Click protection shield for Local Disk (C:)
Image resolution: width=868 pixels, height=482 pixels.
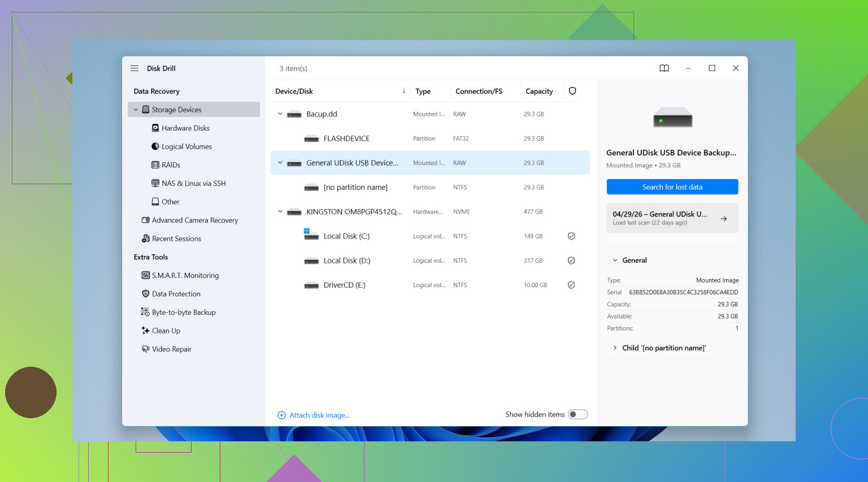(x=571, y=236)
